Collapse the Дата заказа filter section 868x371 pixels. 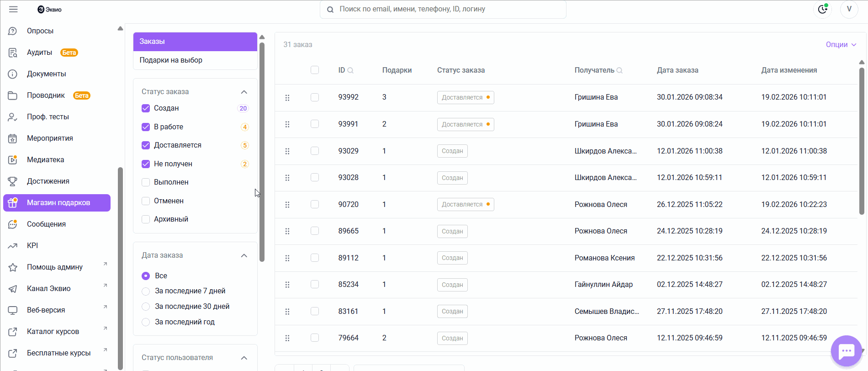[244, 255]
